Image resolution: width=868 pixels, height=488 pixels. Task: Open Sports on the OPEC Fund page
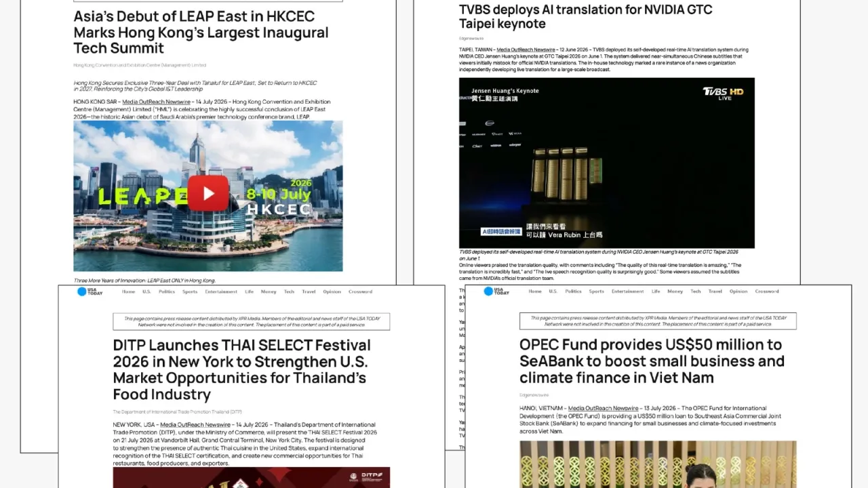597,291
